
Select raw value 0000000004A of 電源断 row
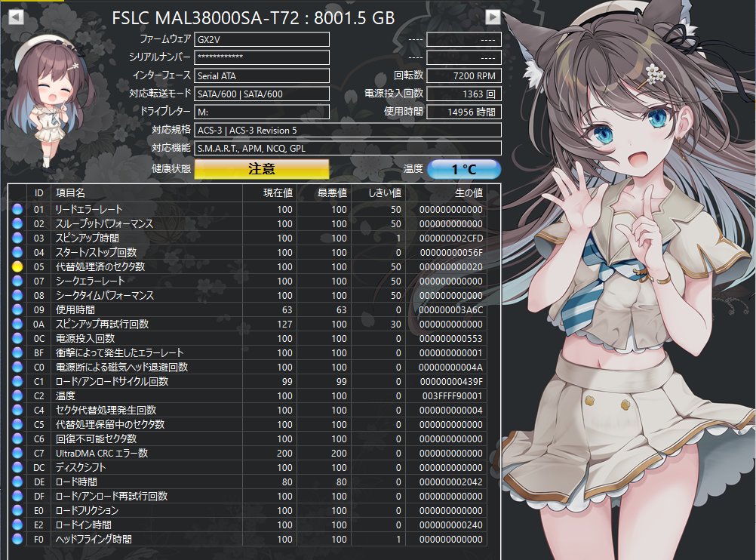450,368
